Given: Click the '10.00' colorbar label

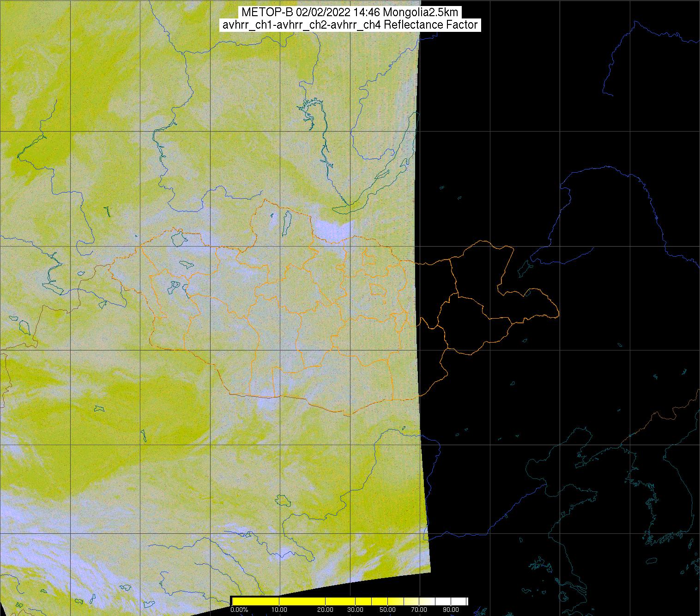Looking at the screenshot, I should click(x=280, y=610).
